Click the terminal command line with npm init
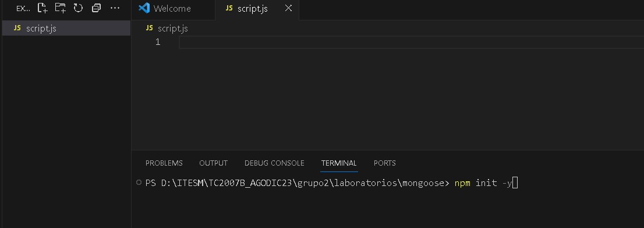This screenshot has width=644, height=228. pos(331,183)
